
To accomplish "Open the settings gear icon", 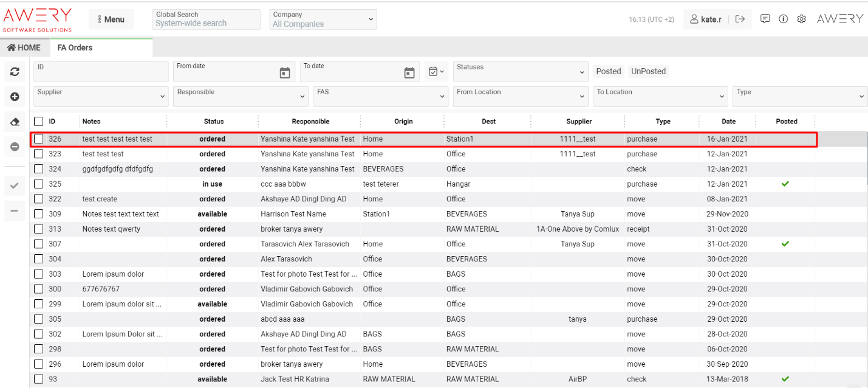I will click(x=802, y=19).
